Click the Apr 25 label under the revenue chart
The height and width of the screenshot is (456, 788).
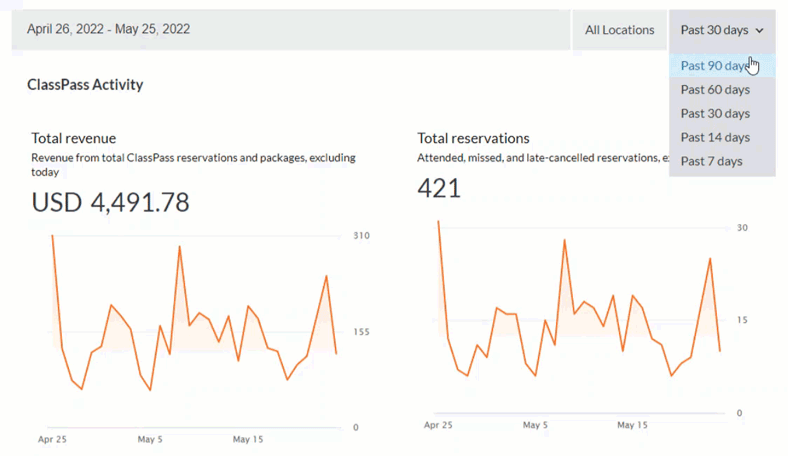point(52,439)
